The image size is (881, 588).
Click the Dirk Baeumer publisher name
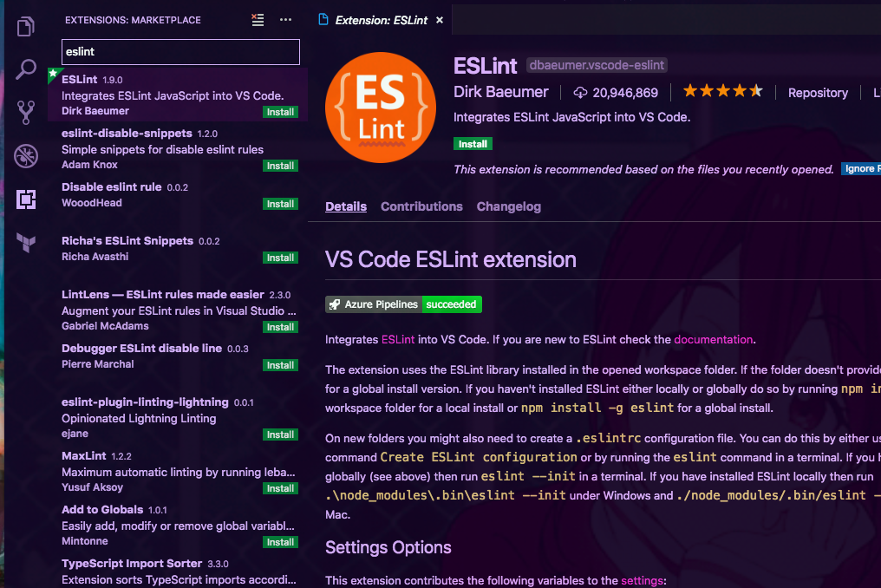click(x=500, y=92)
